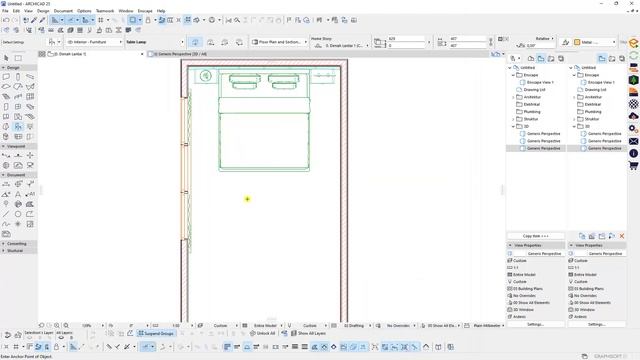Viewport: 640px width, 360px height.
Task: Click the 829 dimension input field
Action: (x=406, y=38)
